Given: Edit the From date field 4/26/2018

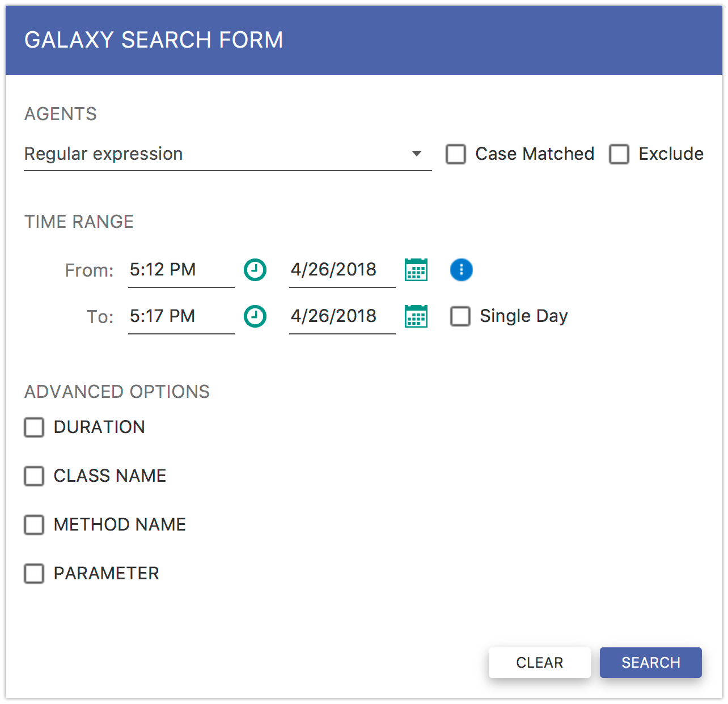Looking at the screenshot, I should coord(342,270).
